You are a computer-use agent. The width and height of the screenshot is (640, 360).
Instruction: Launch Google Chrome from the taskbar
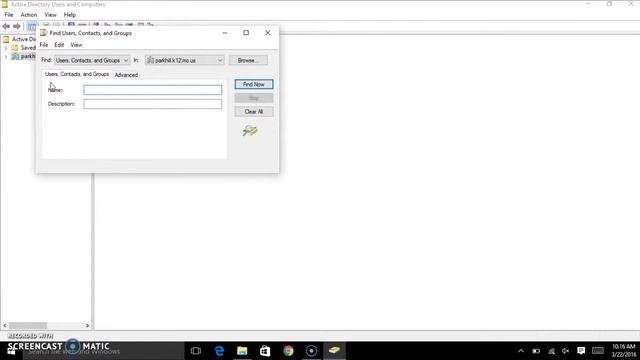point(288,351)
